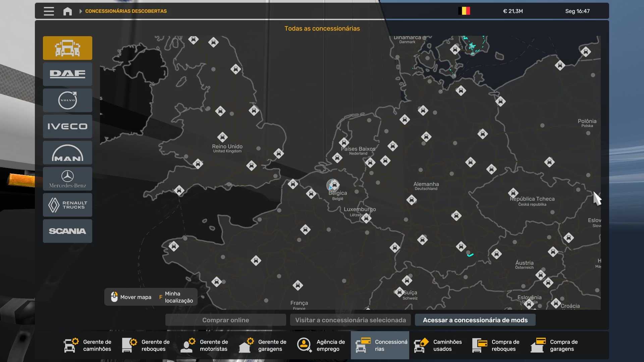Filter dealers by MAN brand
644x362 pixels.
[x=67, y=153]
